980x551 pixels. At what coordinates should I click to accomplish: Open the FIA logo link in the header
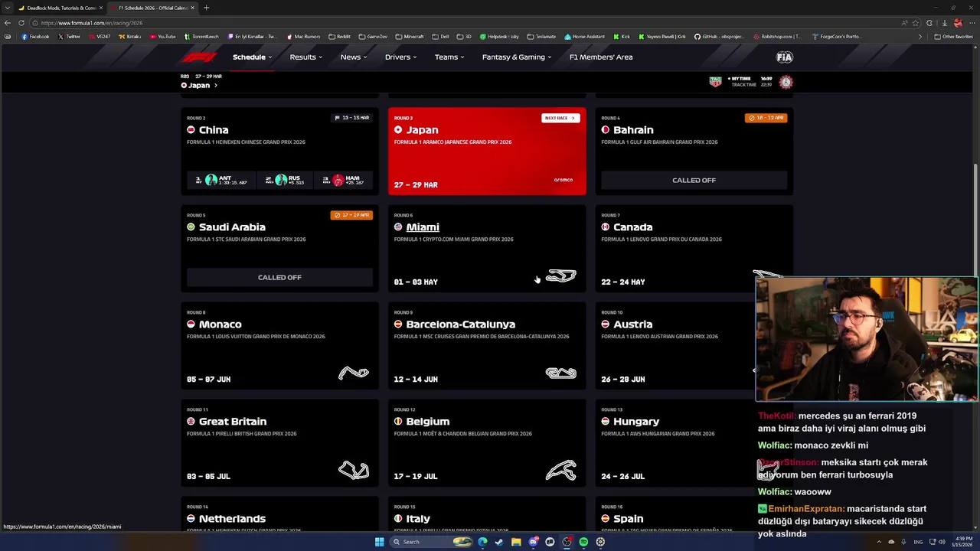coord(784,57)
